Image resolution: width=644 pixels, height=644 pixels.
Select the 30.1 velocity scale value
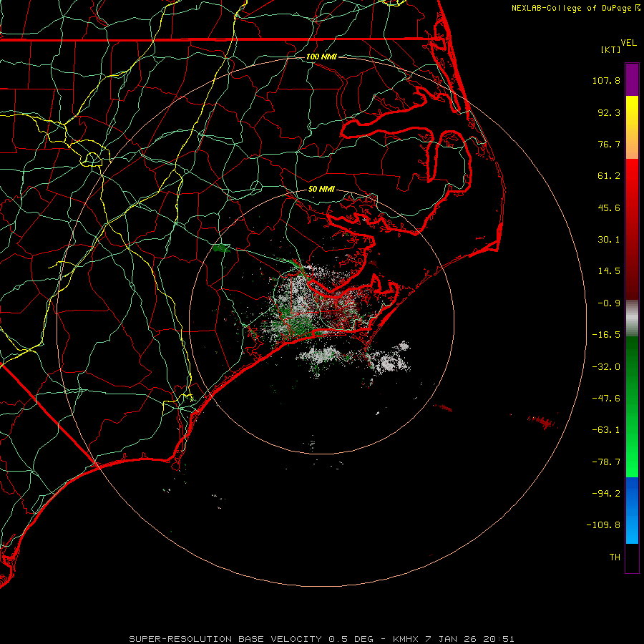(x=609, y=240)
